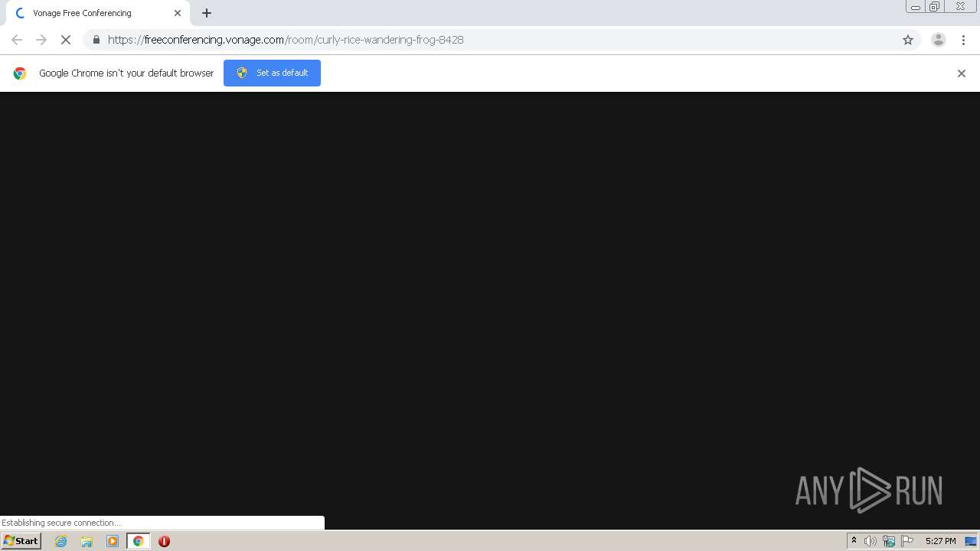The image size is (980, 551).
Task: Click the "Establishing secure connection..." status text
Action: pyautogui.click(x=61, y=523)
